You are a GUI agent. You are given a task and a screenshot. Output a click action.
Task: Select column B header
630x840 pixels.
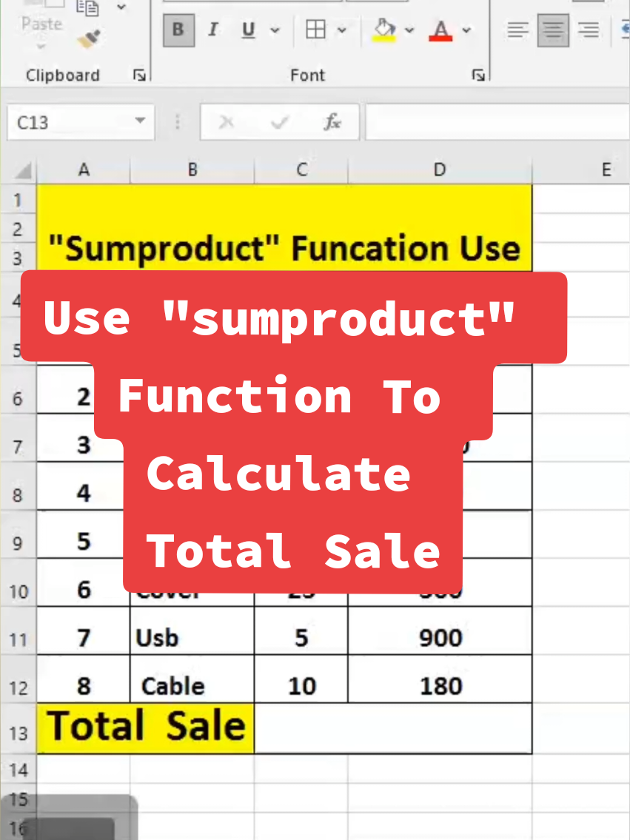(192, 170)
